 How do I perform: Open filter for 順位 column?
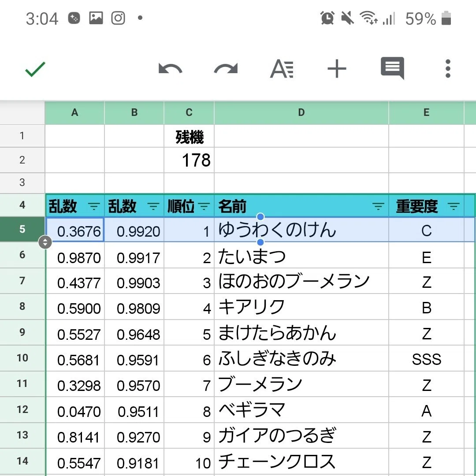click(x=204, y=207)
